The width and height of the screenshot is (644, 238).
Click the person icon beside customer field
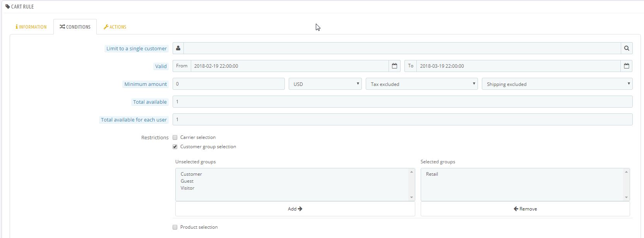(178, 48)
